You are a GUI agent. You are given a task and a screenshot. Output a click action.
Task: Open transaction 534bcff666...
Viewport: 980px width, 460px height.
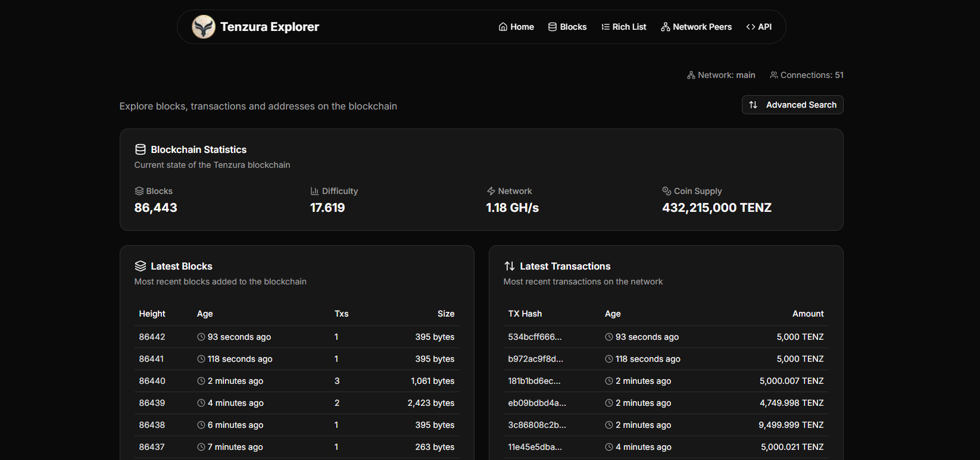tap(535, 337)
